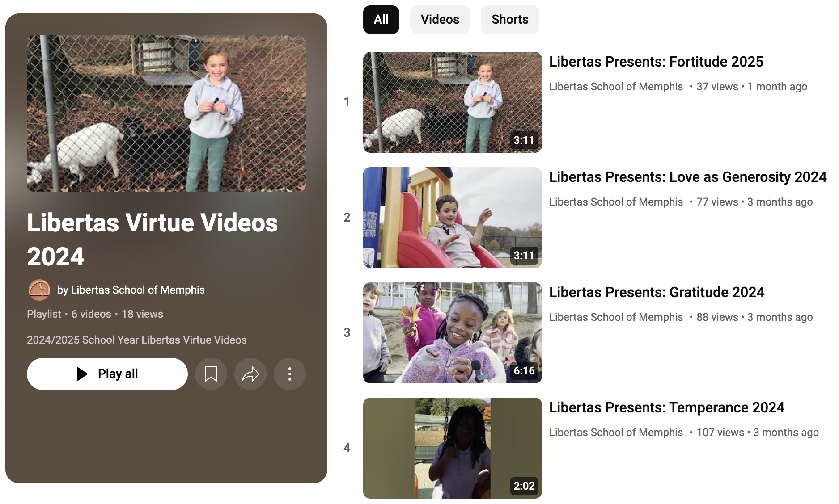
Task: Click channel name under Temperance 2024 video
Action: pyautogui.click(x=616, y=433)
